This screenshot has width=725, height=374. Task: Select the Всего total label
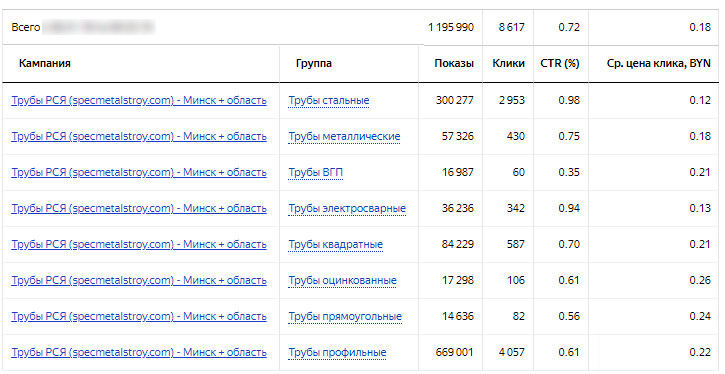(x=26, y=27)
